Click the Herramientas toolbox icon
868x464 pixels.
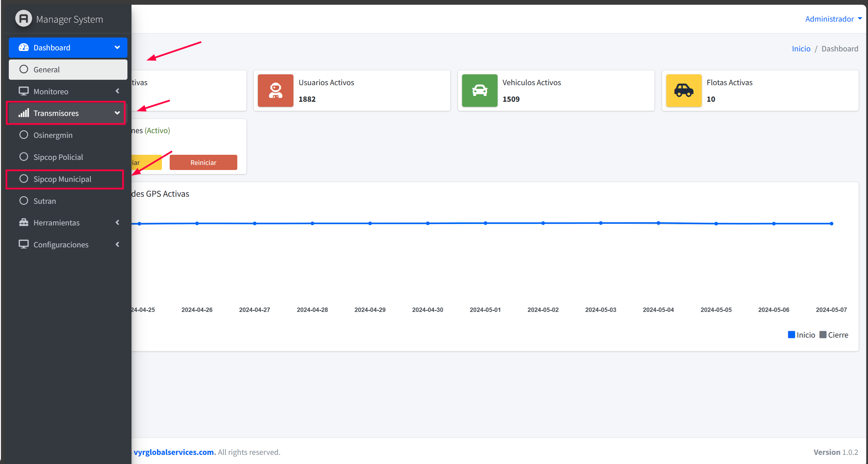pyautogui.click(x=23, y=222)
